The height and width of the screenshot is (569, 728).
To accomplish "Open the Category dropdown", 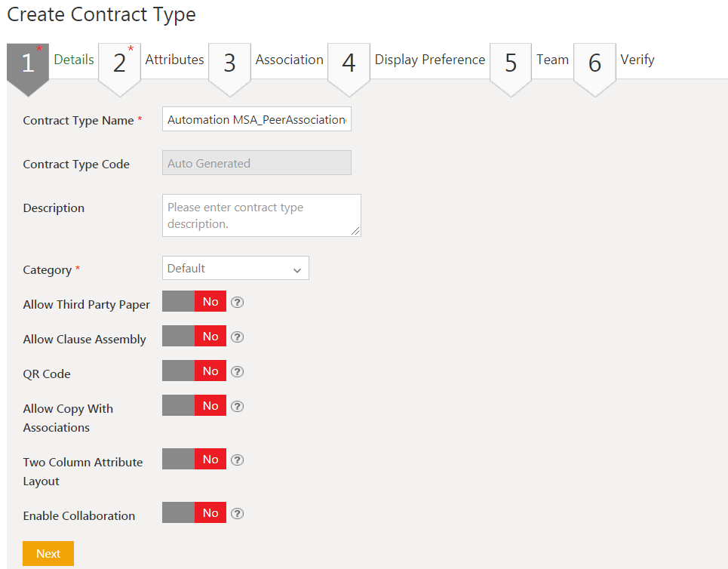I will 235,269.
